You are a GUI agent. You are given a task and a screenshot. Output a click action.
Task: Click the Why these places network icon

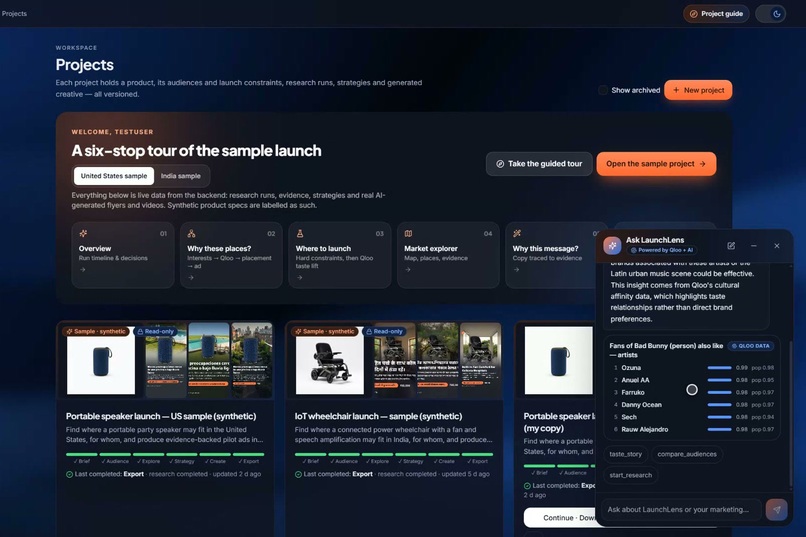click(x=191, y=233)
